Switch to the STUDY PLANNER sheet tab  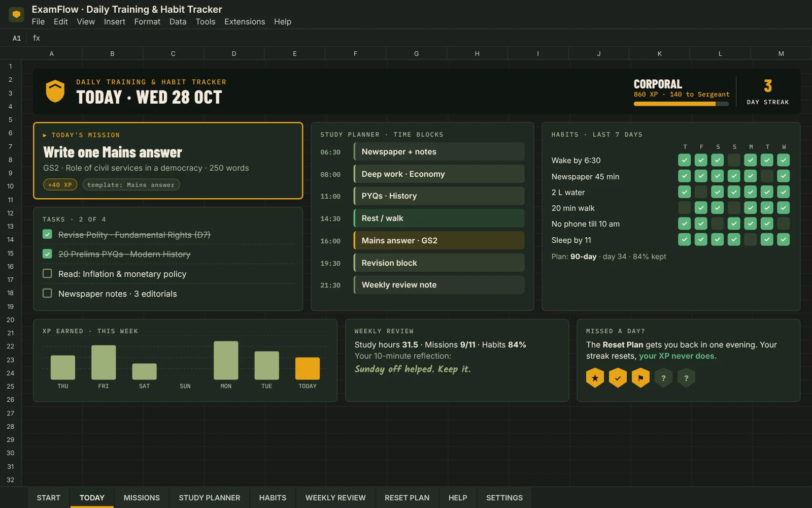(x=210, y=498)
